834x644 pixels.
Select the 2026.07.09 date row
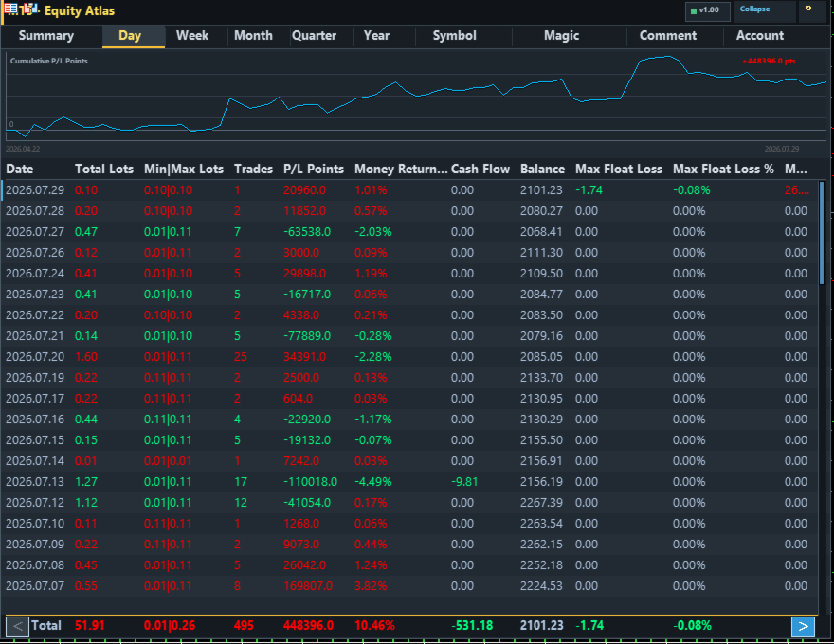point(409,545)
